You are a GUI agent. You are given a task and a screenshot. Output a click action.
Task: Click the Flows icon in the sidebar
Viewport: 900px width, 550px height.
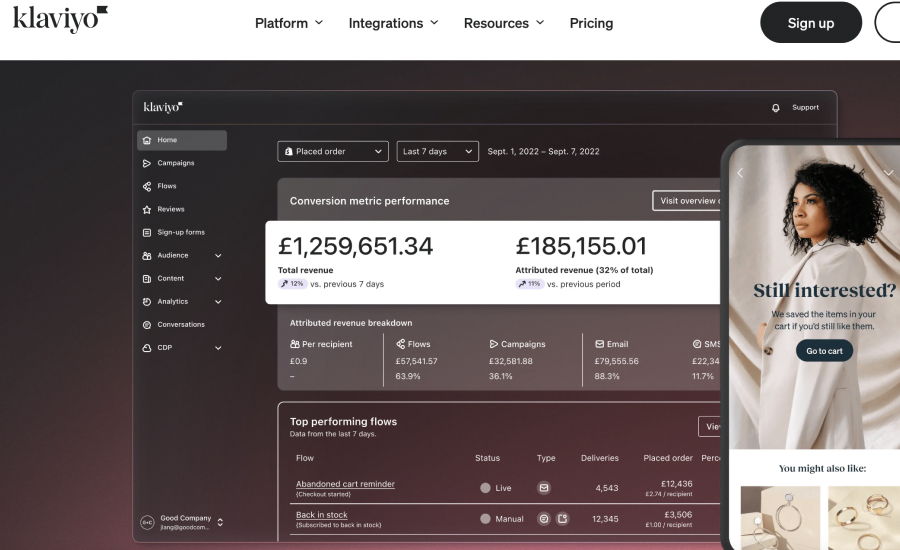147,186
